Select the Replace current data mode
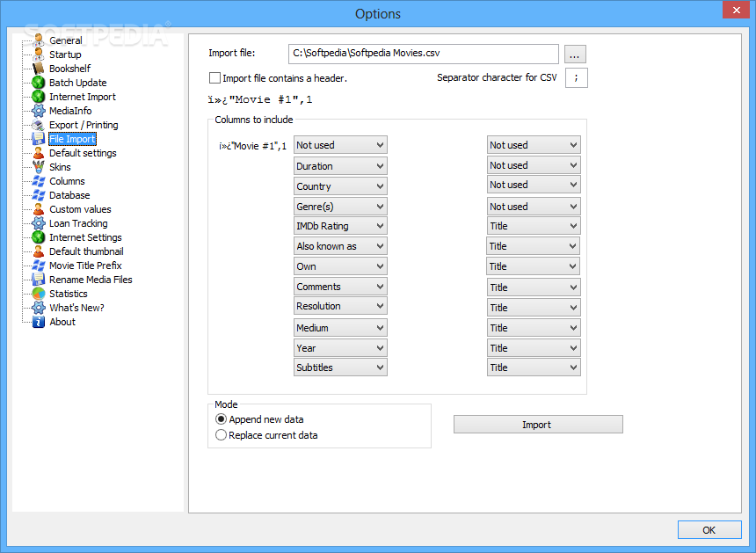This screenshot has height=553, width=756. tap(221, 435)
